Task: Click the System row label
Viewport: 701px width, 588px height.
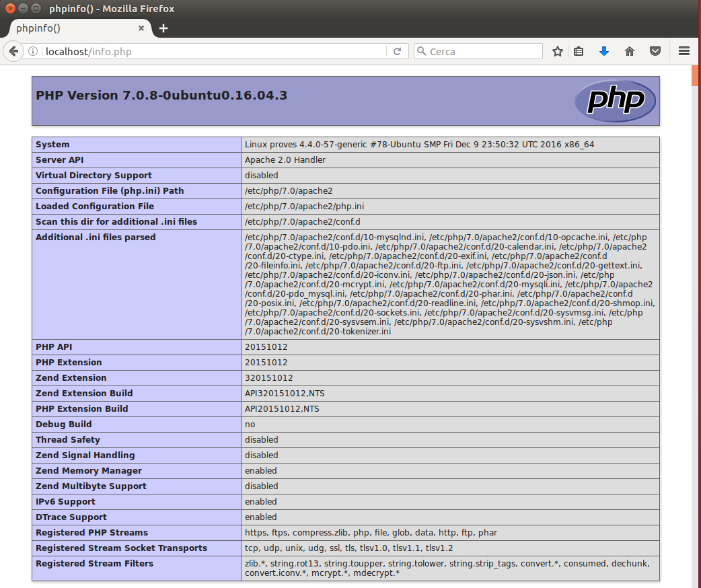Action: click(x=52, y=145)
